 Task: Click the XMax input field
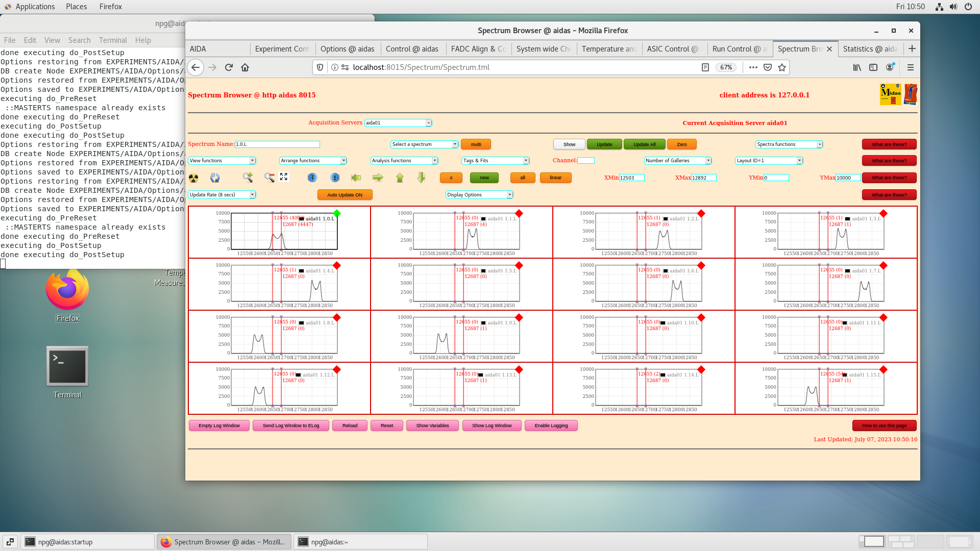pyautogui.click(x=704, y=178)
